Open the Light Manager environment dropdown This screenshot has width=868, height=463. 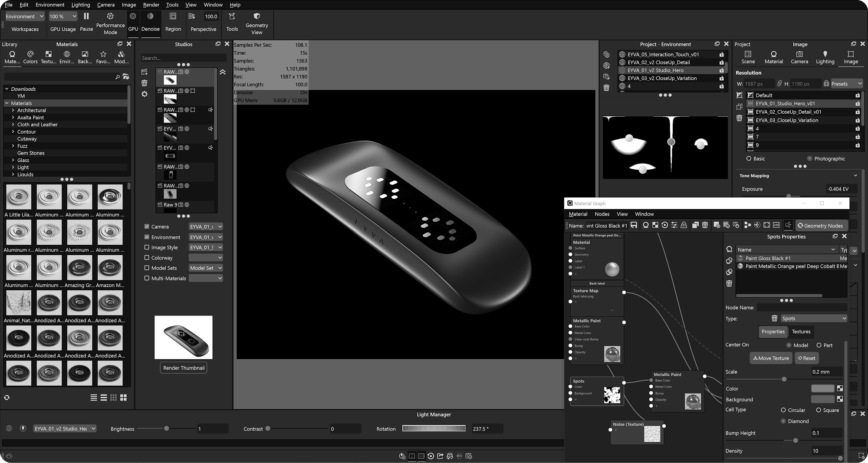(65, 429)
